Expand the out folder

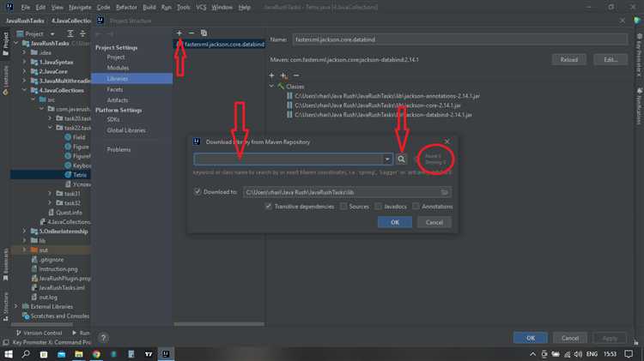(24, 250)
